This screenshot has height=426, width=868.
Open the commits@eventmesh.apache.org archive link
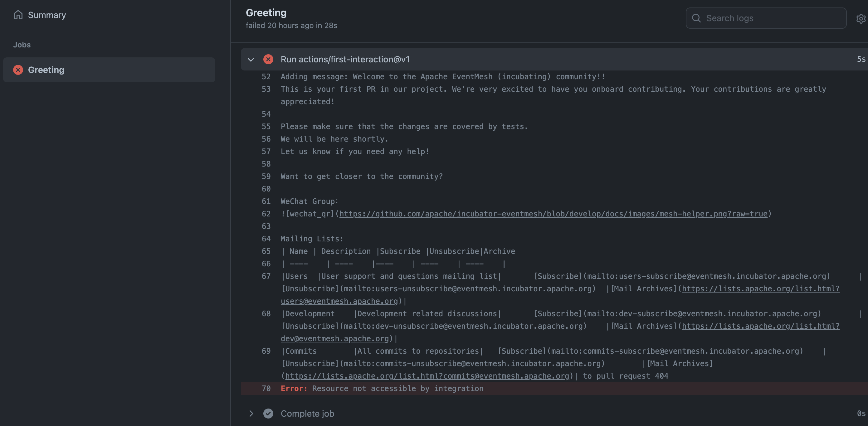[x=427, y=376]
